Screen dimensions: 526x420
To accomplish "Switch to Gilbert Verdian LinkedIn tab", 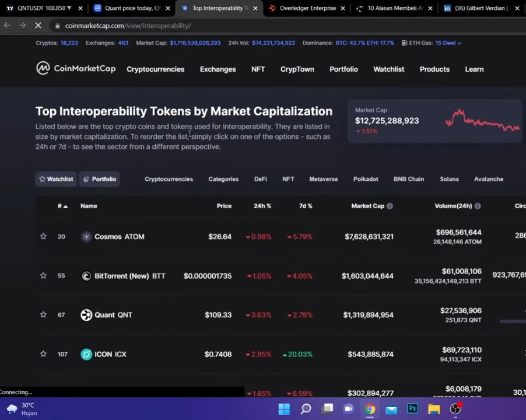I will point(480,8).
